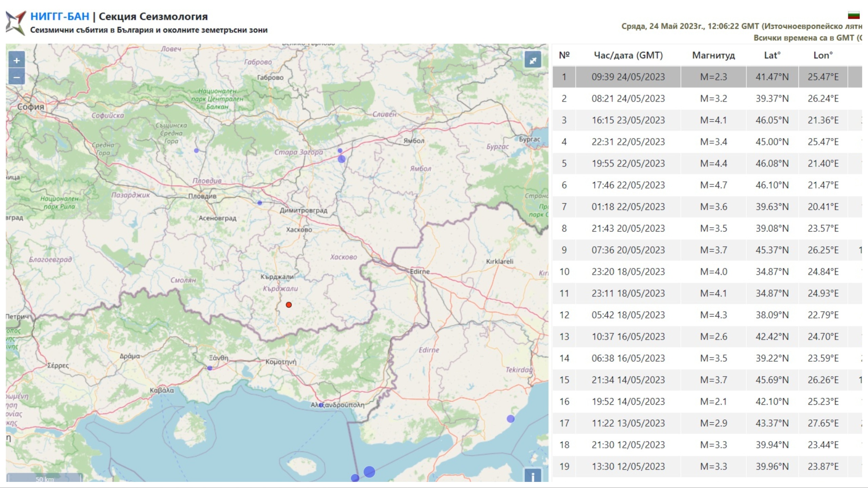868x488 pixels.
Task: Click the Магнитуд column header
Action: click(713, 55)
